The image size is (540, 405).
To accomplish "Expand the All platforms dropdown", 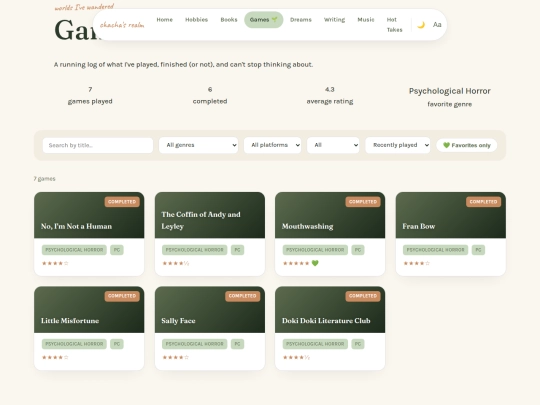I will click(x=272, y=145).
